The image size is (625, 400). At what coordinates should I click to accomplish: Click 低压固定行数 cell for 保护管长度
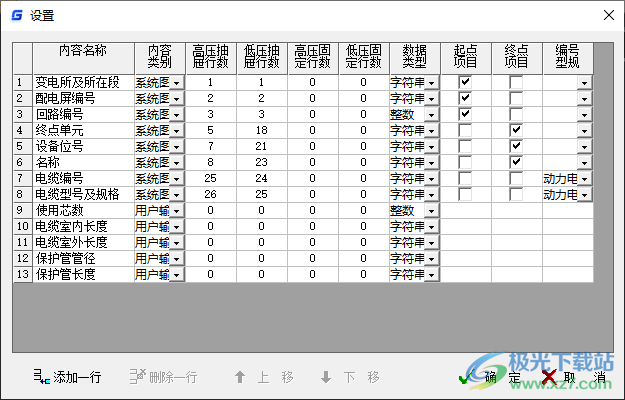364,275
